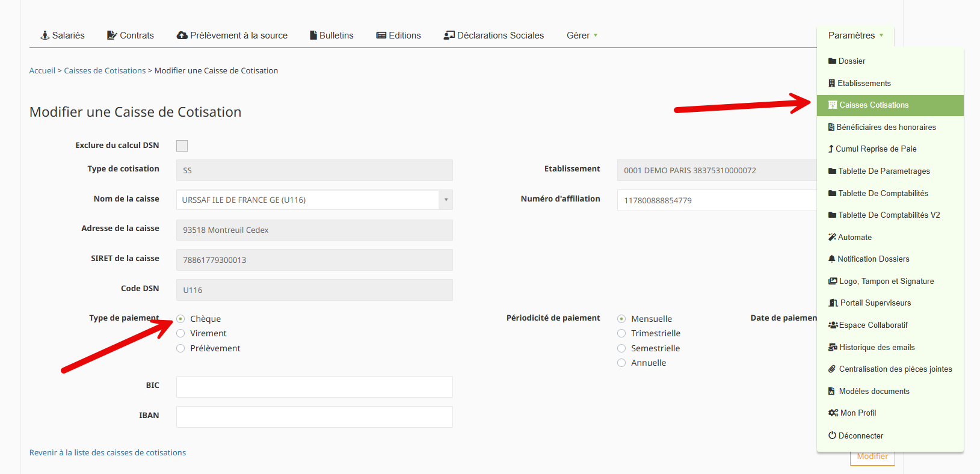Click the Type de cotisation SS field
The image size is (980, 474).
click(315, 170)
